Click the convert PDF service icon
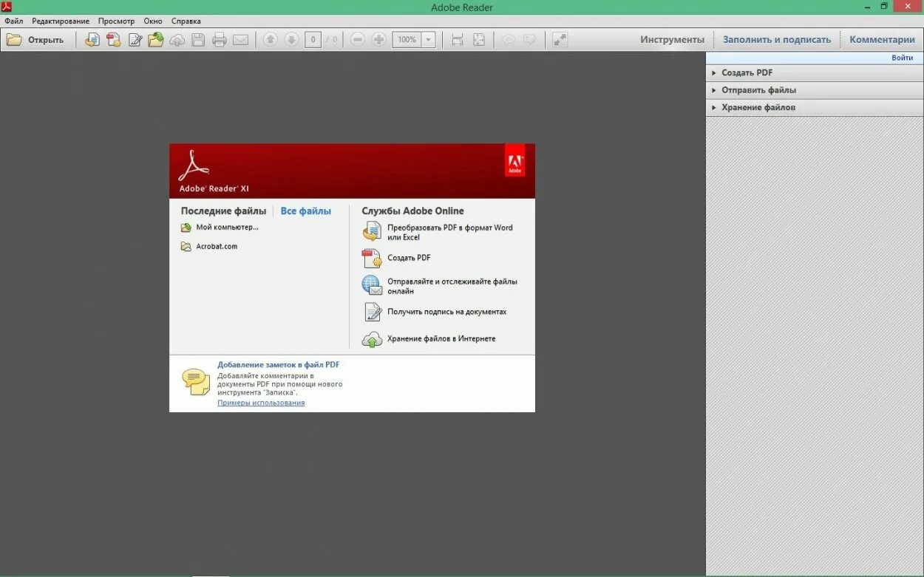The image size is (924, 577). [x=372, y=233]
